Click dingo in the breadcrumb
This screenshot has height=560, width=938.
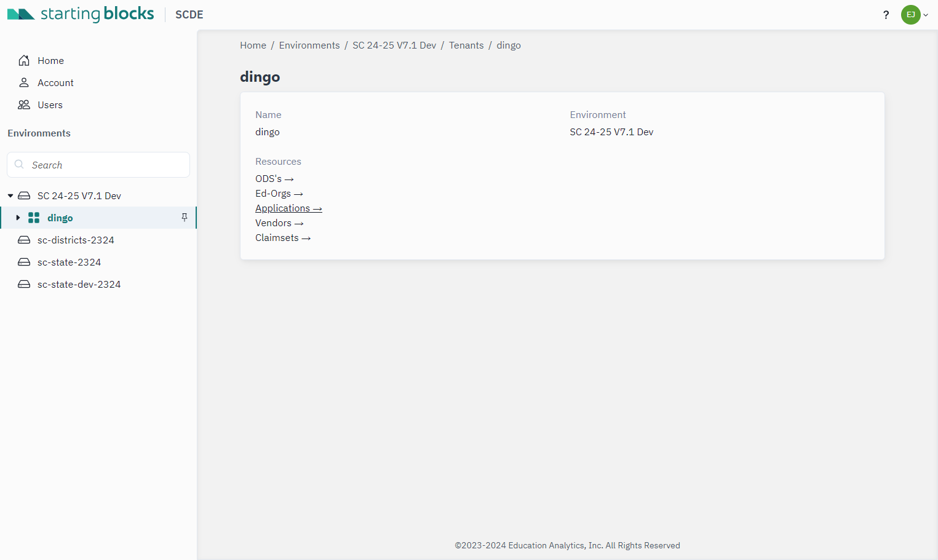[509, 45]
